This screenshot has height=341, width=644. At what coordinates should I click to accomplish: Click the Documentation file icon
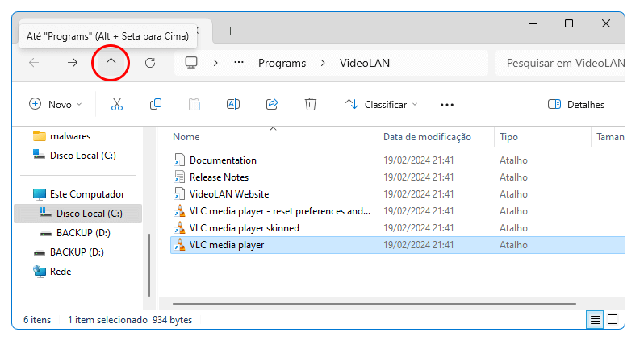pyautogui.click(x=179, y=160)
